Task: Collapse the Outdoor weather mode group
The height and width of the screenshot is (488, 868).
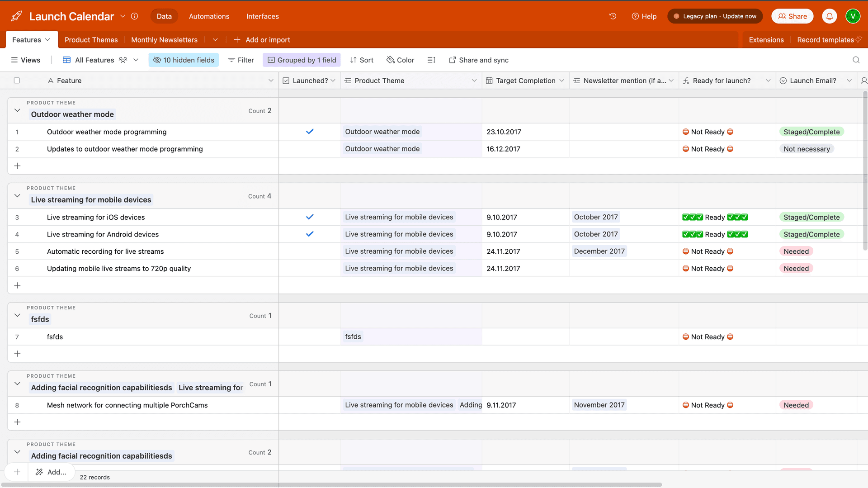Action: tap(17, 110)
